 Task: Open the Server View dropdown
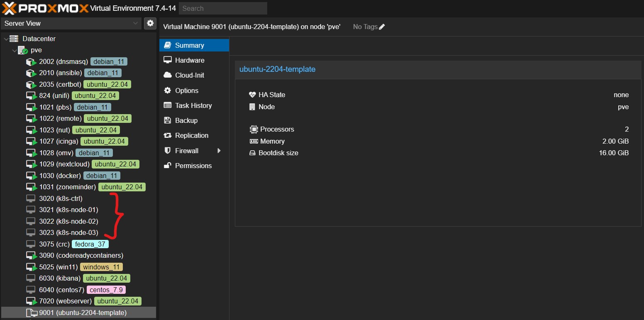(x=71, y=23)
